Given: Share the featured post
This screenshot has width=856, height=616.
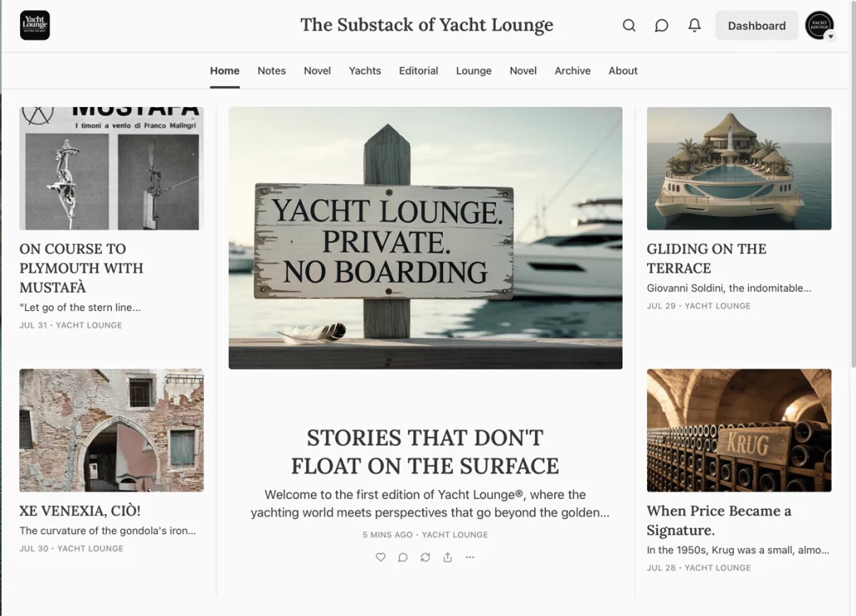Looking at the screenshot, I should pyautogui.click(x=448, y=557).
